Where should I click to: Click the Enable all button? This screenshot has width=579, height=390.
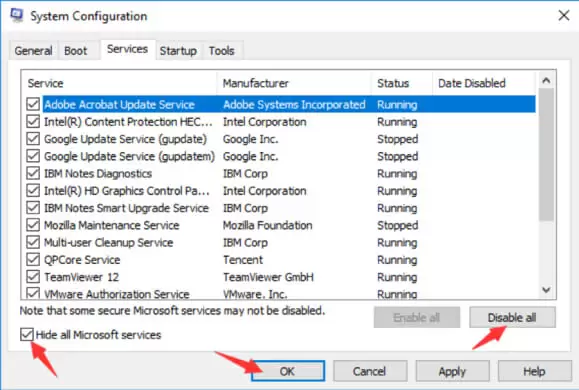pos(417,317)
